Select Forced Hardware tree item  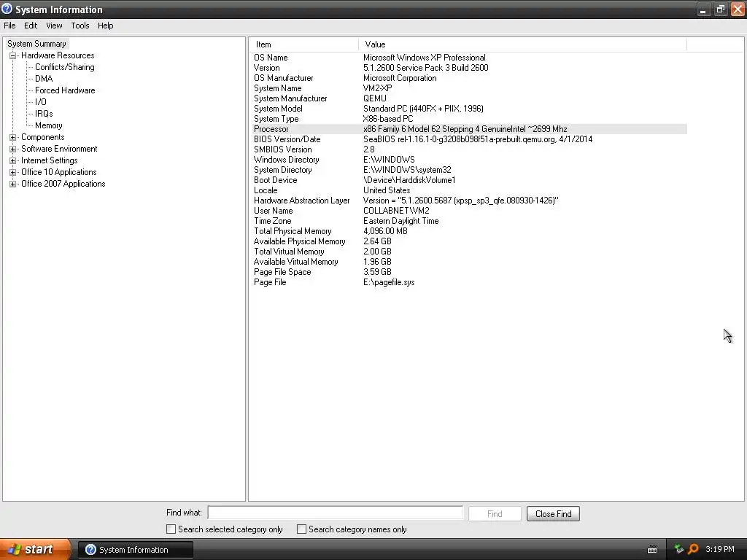tap(65, 90)
